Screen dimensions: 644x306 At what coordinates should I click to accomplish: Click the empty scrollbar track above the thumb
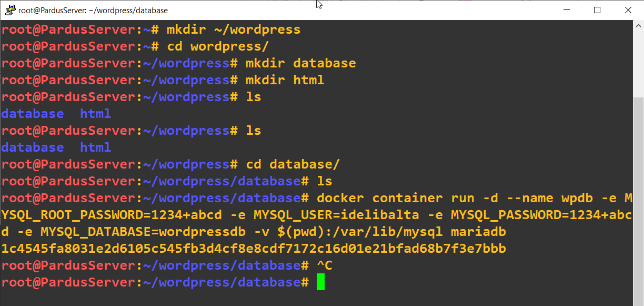tap(638, 63)
